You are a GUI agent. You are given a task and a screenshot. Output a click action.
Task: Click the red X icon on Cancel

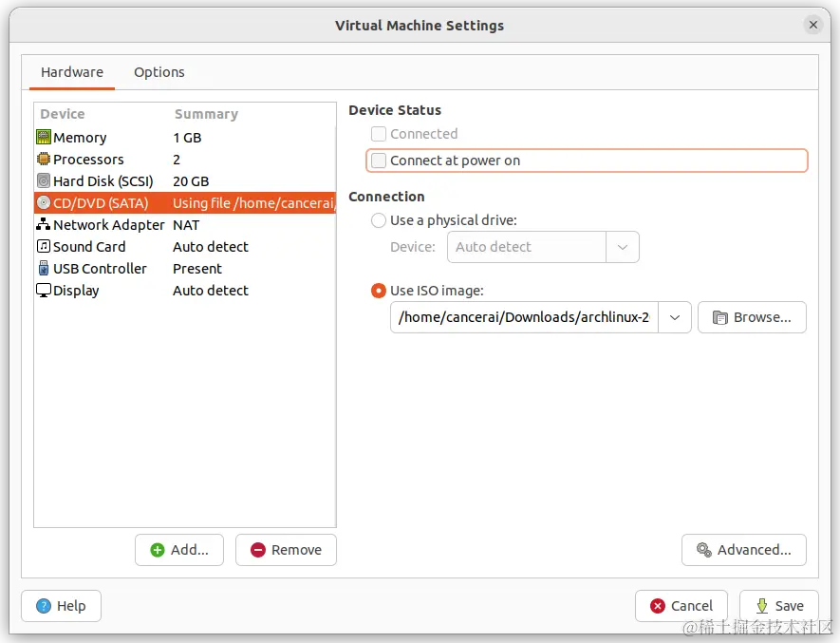click(658, 606)
